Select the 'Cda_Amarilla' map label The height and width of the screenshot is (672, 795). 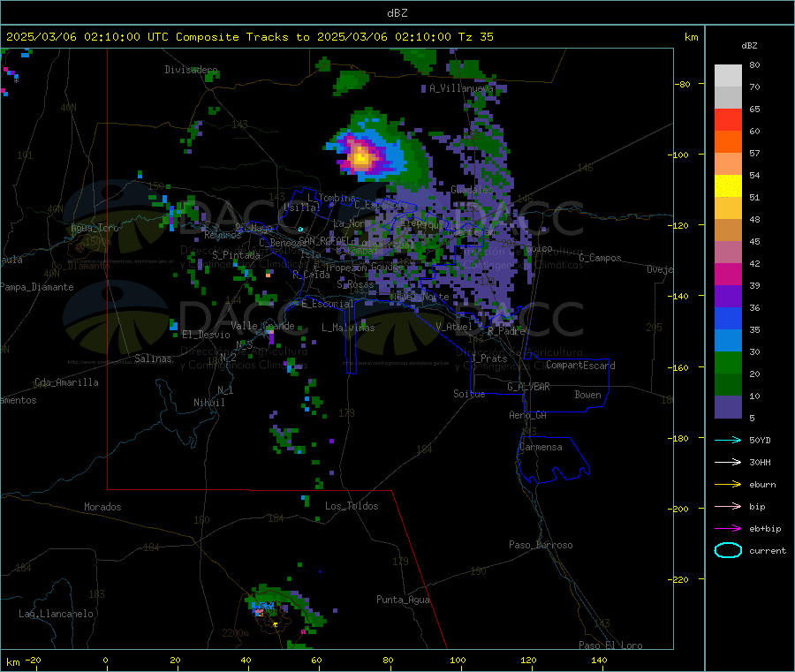tap(66, 382)
